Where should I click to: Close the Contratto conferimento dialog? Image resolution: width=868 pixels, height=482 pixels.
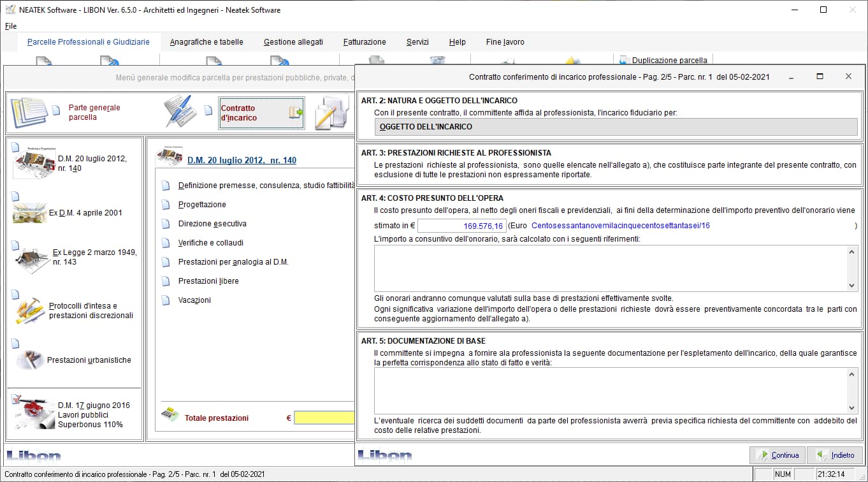coord(848,77)
